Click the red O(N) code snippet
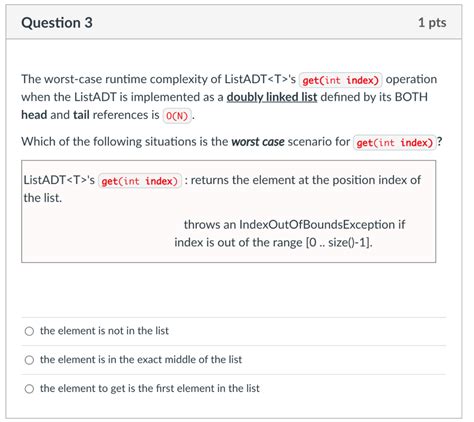The image size is (474, 422). click(x=177, y=116)
